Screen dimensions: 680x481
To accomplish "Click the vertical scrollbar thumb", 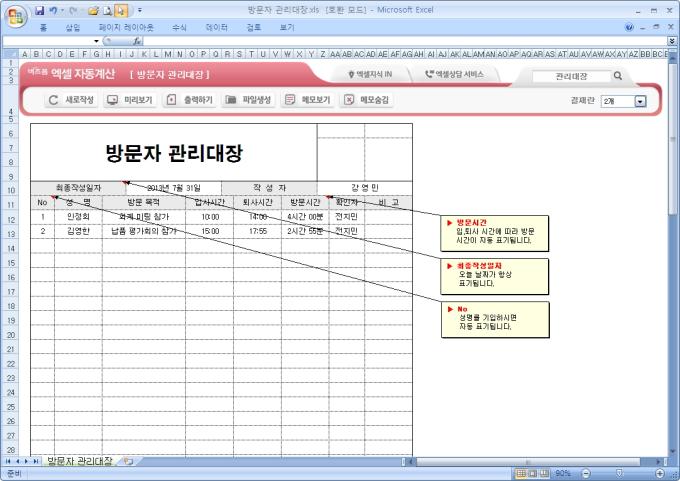I will (673, 139).
